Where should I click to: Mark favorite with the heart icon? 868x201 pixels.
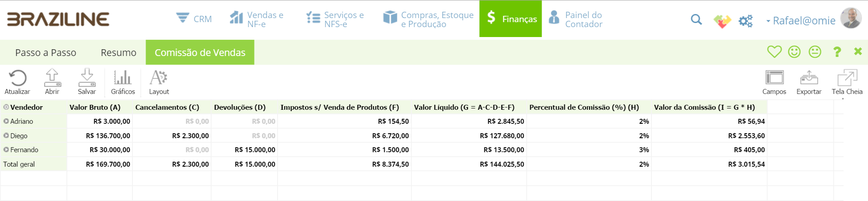(x=774, y=51)
